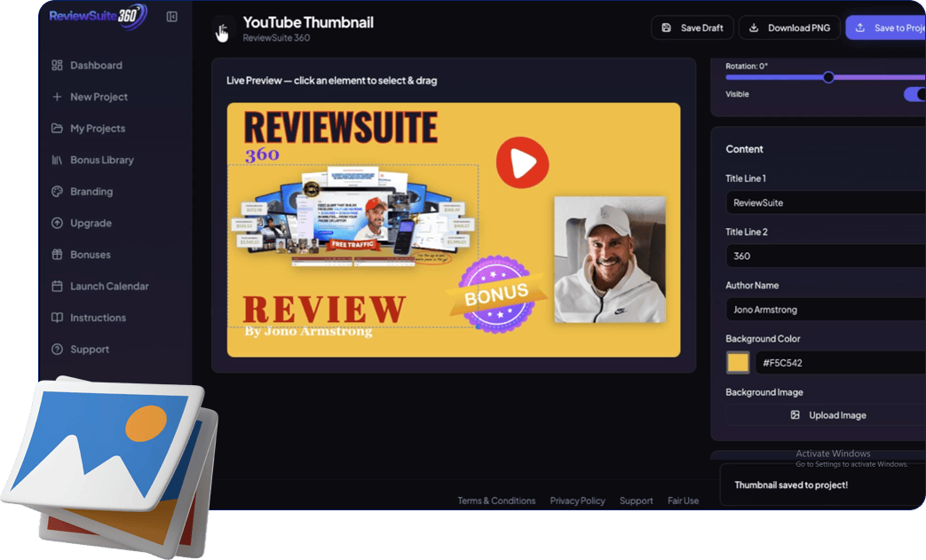Image resolution: width=926 pixels, height=560 pixels.
Task: Click the Bonuses gift icon
Action: 57,255
